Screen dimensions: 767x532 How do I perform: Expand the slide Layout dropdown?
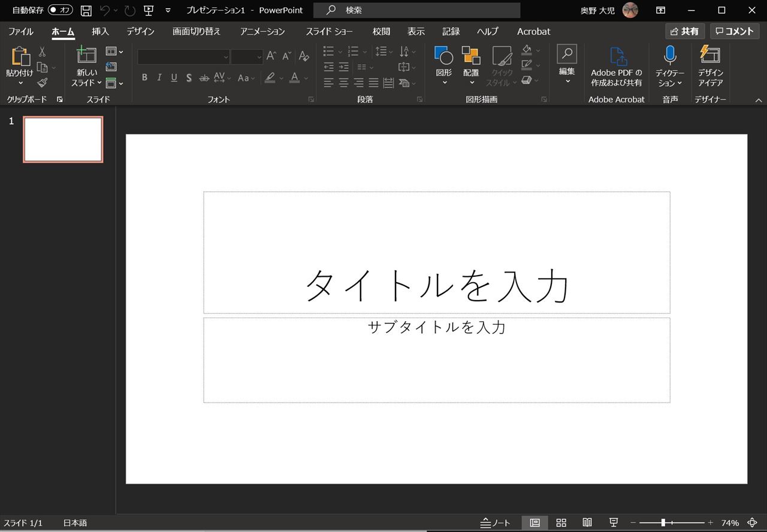point(114,52)
